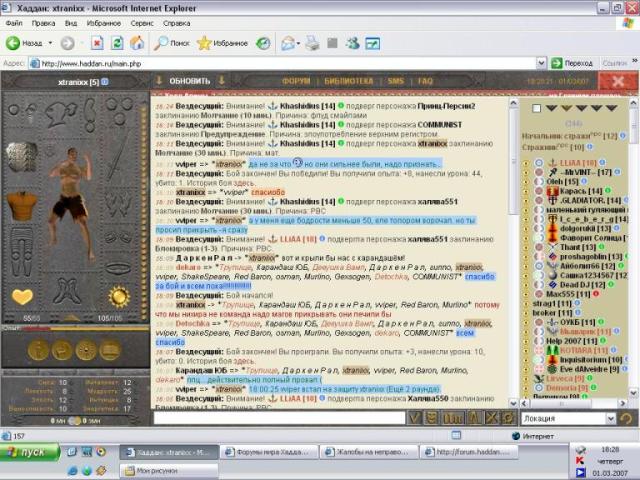Open the book icon under character panel
The image size is (640, 480).
pos(110,350)
